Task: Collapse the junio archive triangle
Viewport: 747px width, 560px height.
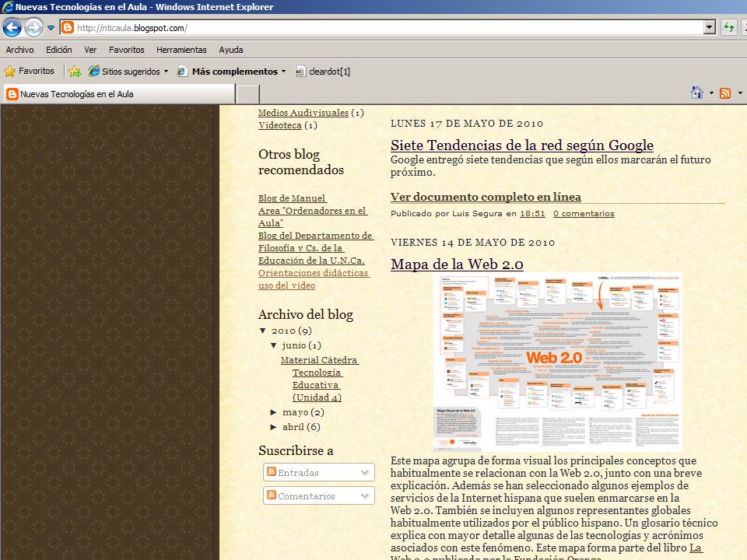Action: [273, 345]
